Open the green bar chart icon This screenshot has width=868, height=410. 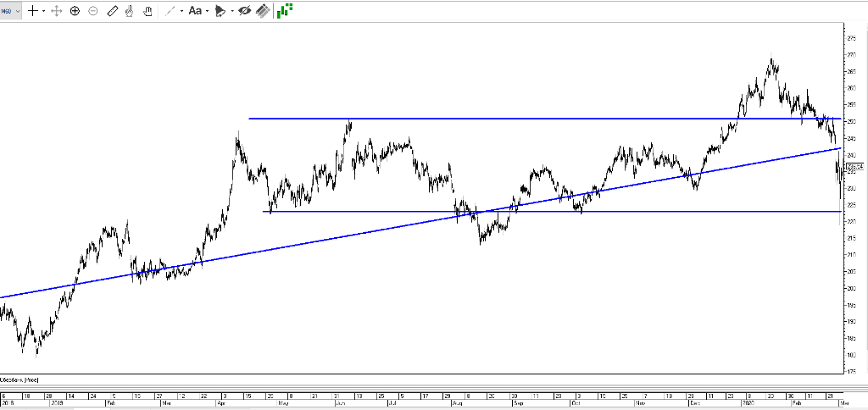pos(286,10)
